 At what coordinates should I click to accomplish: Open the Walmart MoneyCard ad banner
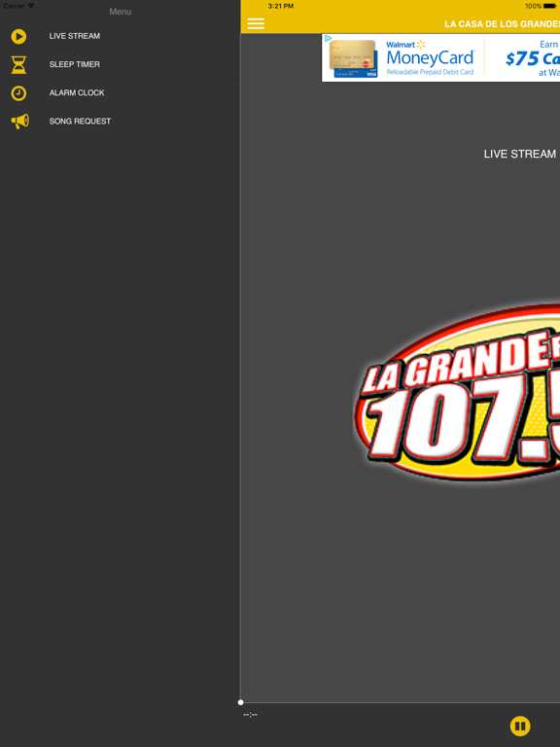[440, 57]
